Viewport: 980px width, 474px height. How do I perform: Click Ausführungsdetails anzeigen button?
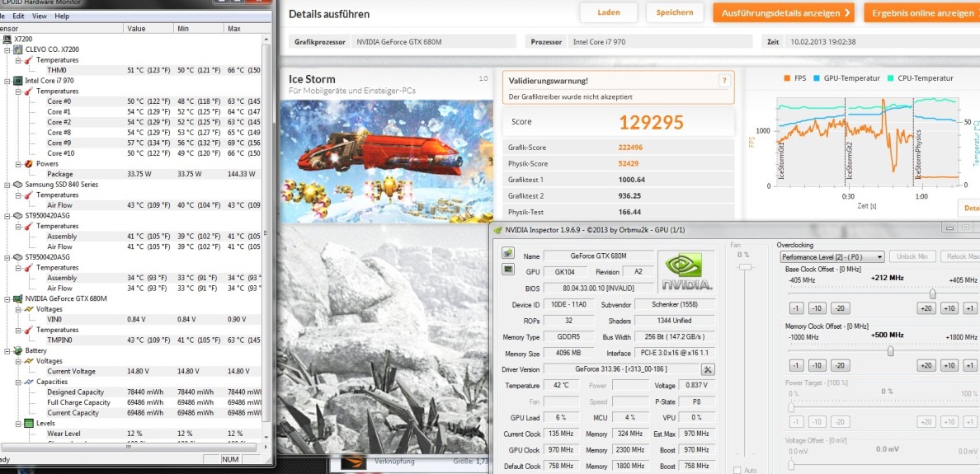(784, 12)
